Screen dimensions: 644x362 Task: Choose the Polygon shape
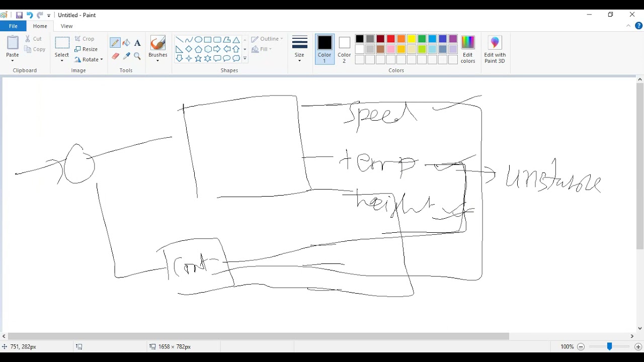(226, 40)
